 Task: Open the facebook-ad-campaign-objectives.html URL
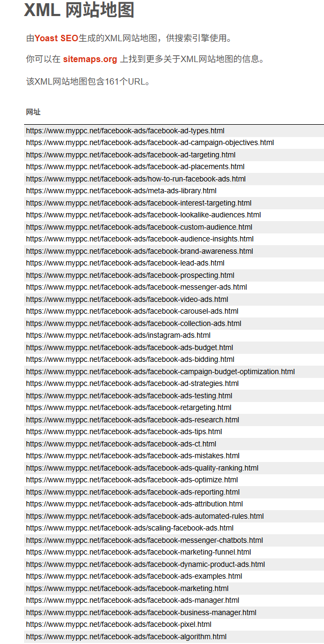click(150, 142)
